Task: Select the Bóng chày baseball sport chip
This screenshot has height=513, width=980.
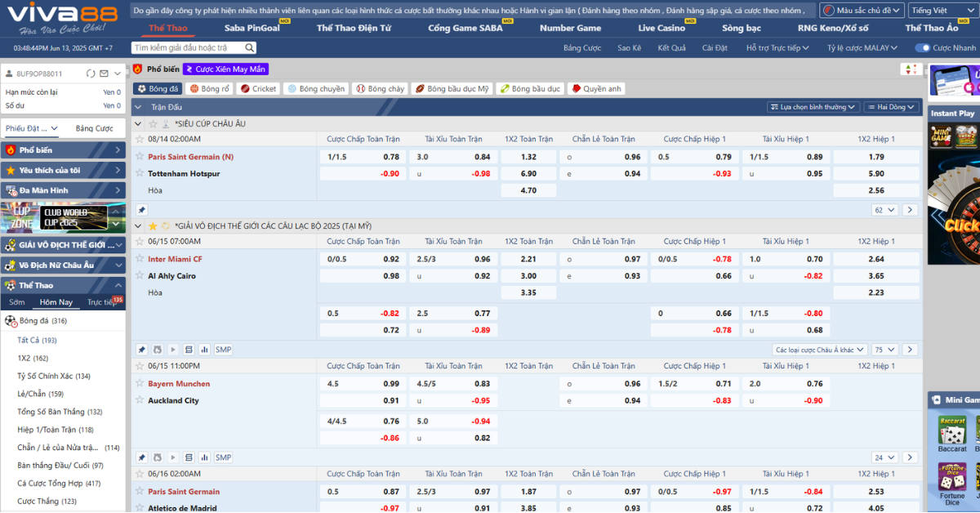Action: 380,88
